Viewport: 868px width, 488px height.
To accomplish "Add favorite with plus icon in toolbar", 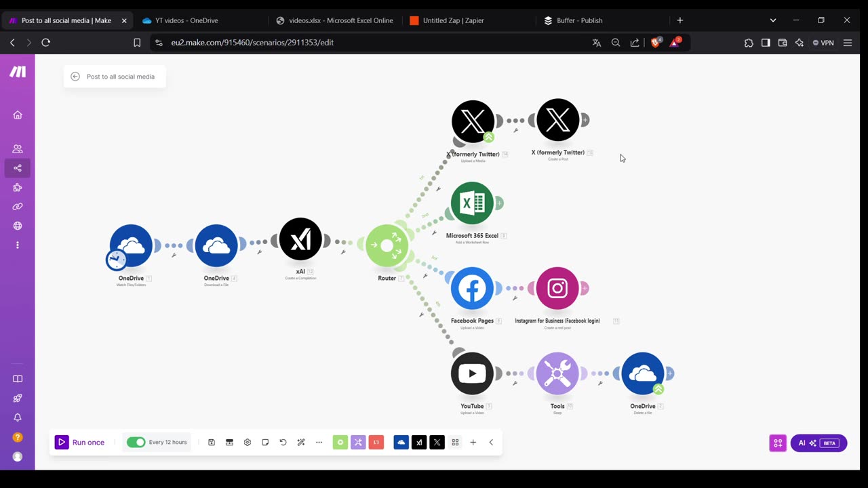I will pos(473,442).
